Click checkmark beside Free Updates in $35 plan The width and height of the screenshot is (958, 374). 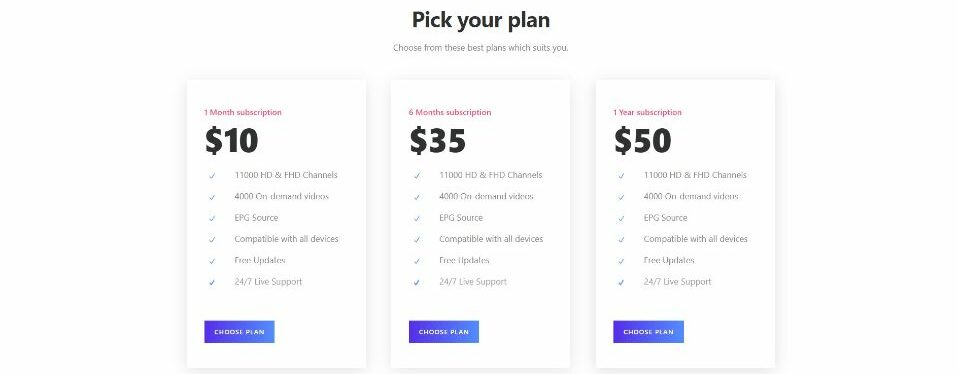point(417,262)
